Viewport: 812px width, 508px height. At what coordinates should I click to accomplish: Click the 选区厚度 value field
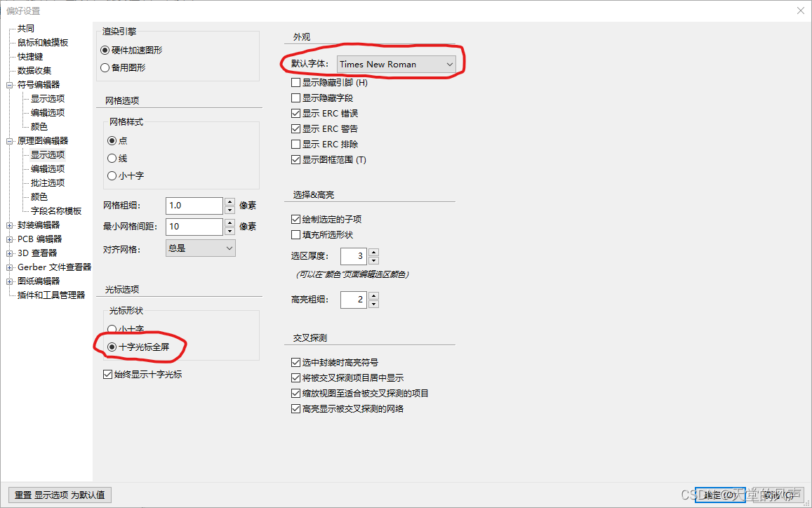pyautogui.click(x=354, y=256)
